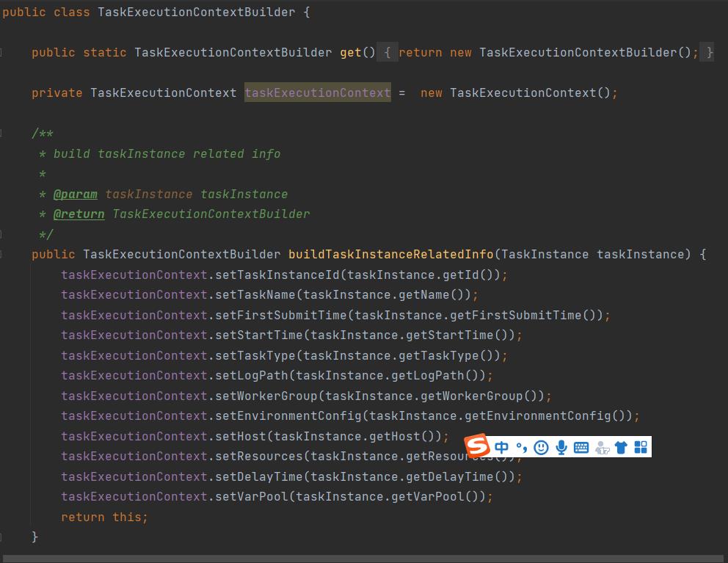The height and width of the screenshot is (563, 728).
Task: Open the soft keyboard from IME bar
Action: (580, 447)
